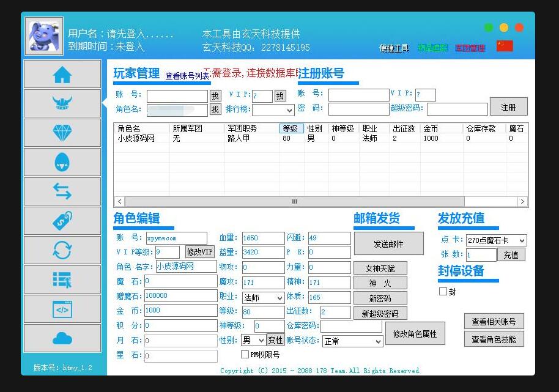559x392 pixels.
Task: Click the circular refresh sidebar icon
Action: click(x=62, y=250)
